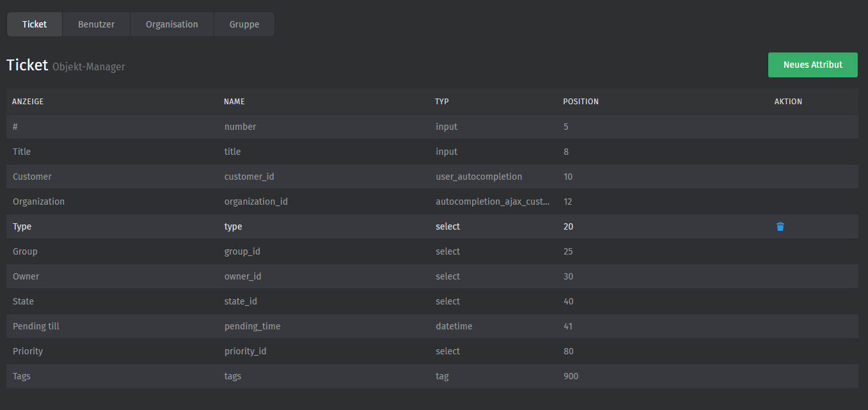Screen dimensions: 868x410
Task: Select the Customer display cell
Action: pyautogui.click(x=32, y=177)
